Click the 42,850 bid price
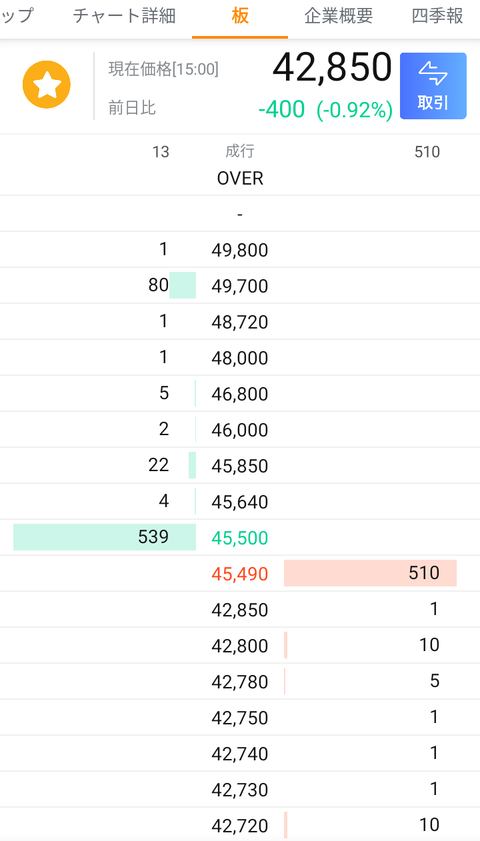This screenshot has width=480, height=841. point(240,610)
